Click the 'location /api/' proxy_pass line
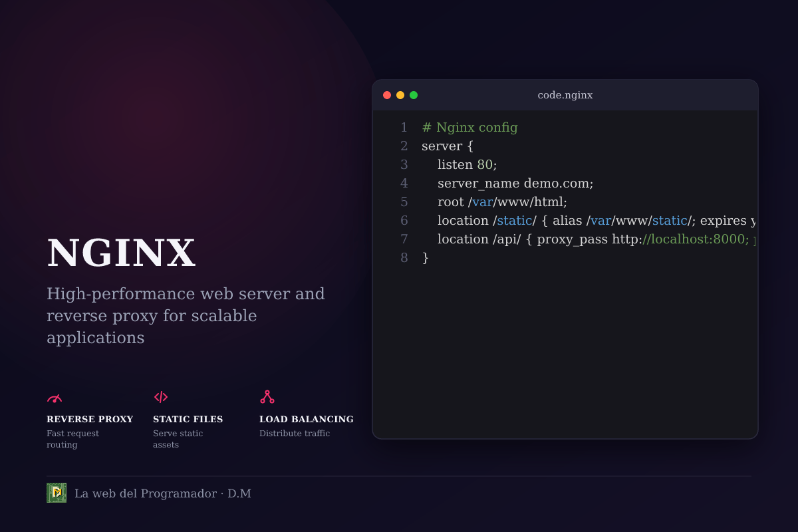Image resolution: width=798 pixels, height=532 pixels. pyautogui.click(x=597, y=239)
